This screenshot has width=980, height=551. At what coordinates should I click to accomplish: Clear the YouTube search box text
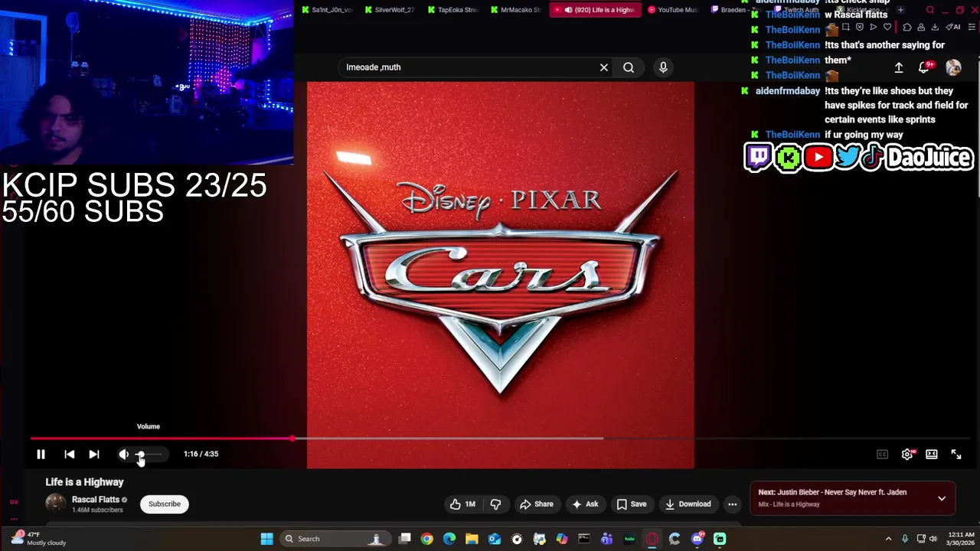[604, 67]
